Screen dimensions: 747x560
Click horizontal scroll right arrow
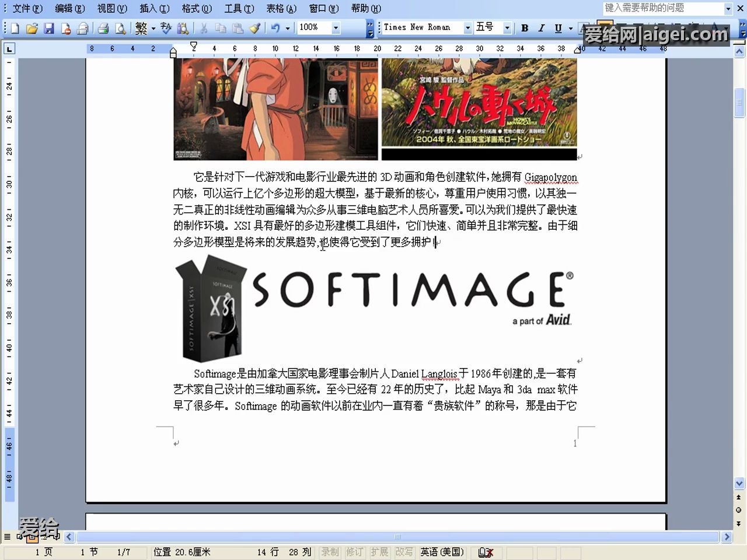(x=727, y=537)
